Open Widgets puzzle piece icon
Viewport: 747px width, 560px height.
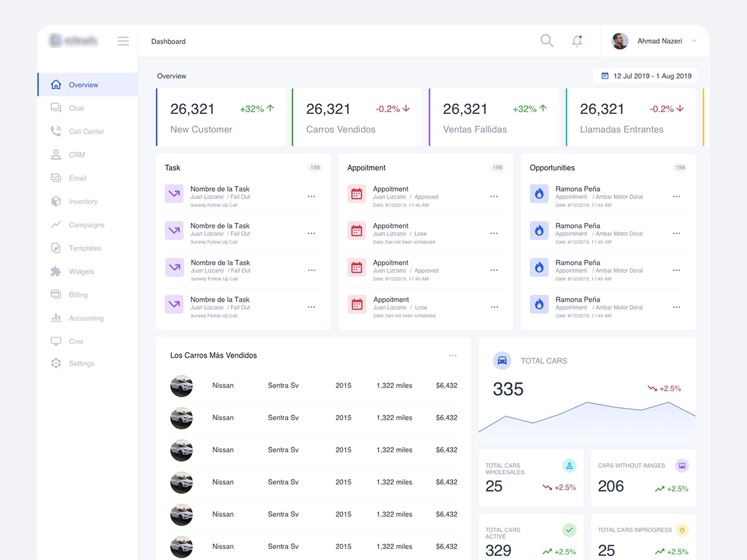point(56,271)
